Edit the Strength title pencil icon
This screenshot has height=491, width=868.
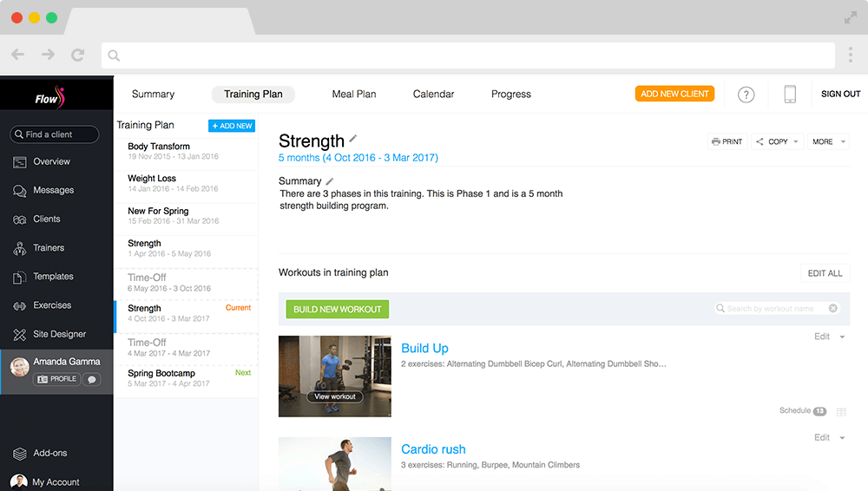[353, 139]
